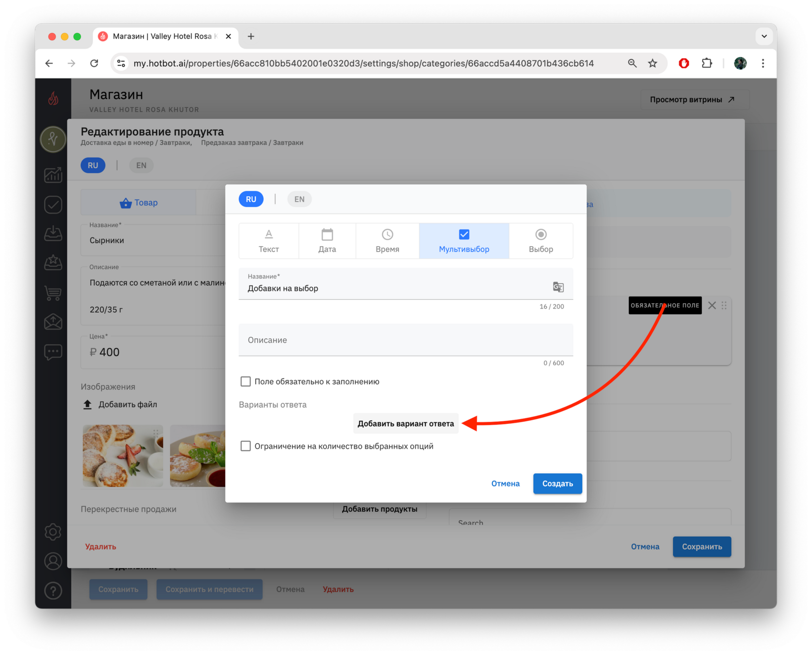Open the help question mark icon
The image size is (812, 655).
(53, 590)
